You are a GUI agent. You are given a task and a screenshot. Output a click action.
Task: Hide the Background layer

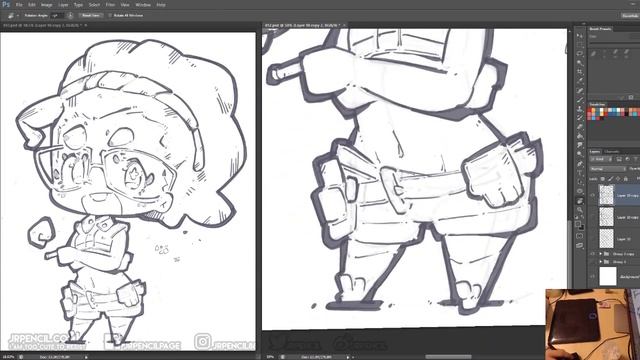click(593, 277)
